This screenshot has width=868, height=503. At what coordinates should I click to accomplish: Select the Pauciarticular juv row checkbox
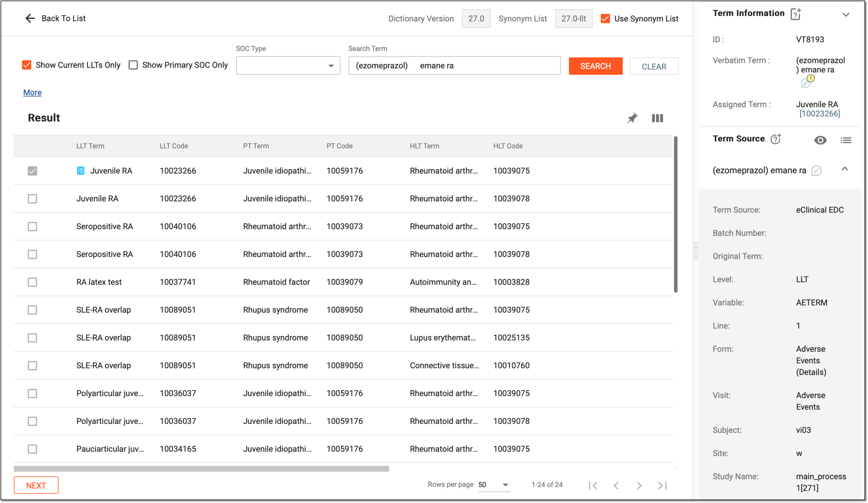32,449
